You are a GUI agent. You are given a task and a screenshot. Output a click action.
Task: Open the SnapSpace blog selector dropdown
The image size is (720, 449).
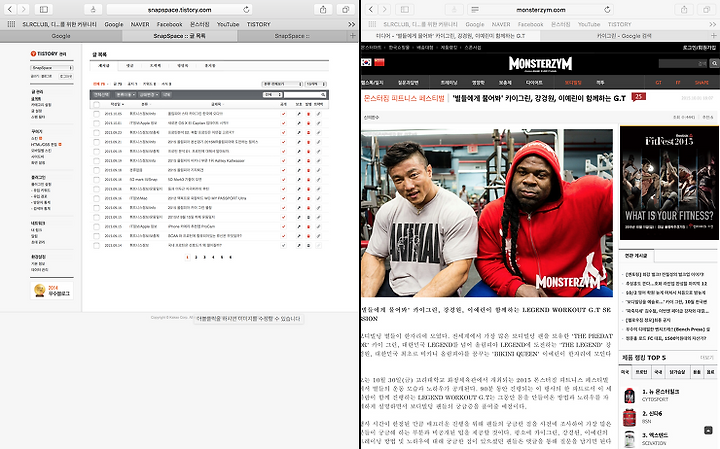pos(51,68)
